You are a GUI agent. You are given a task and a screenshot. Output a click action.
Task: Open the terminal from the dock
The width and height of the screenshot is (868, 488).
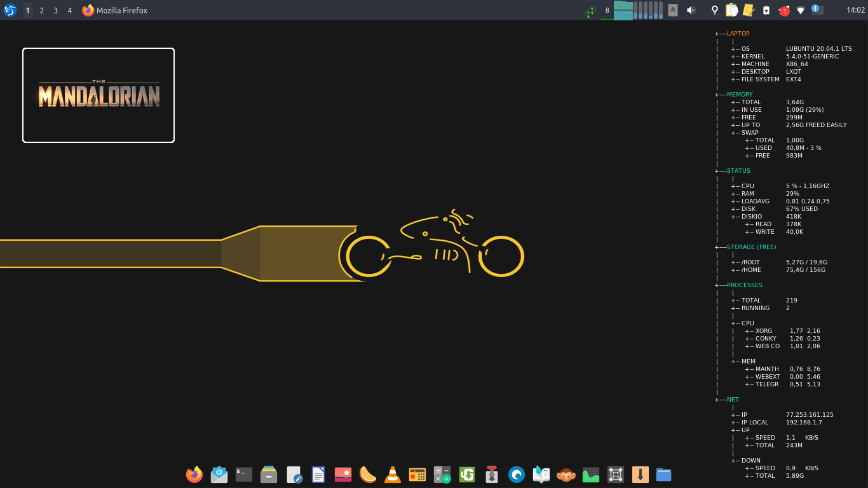coord(244,475)
